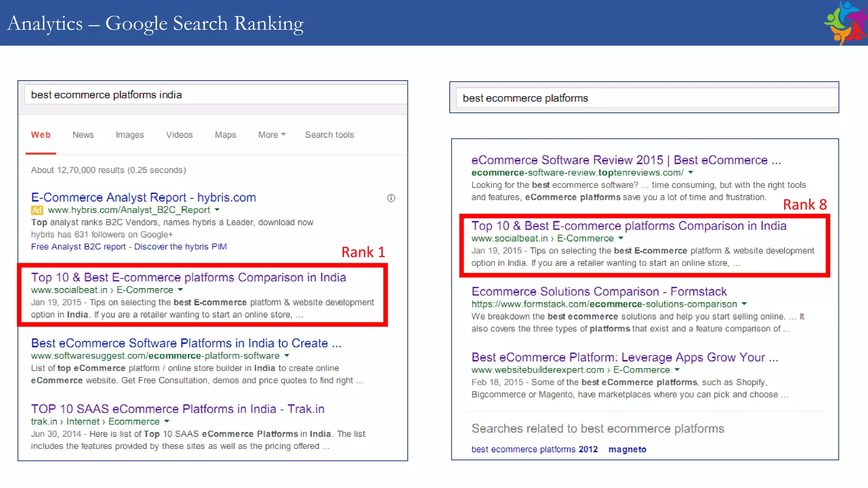Open left-panel 'Top 10 & Best E-commerce platforms' result
Screen dimensions: 868x488
click(189, 277)
